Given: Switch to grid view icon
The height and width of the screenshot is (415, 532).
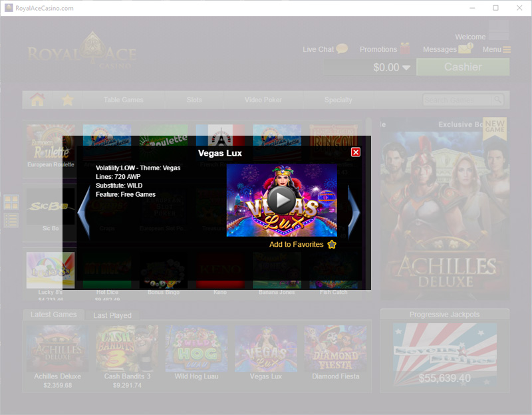Looking at the screenshot, I should 11,202.
